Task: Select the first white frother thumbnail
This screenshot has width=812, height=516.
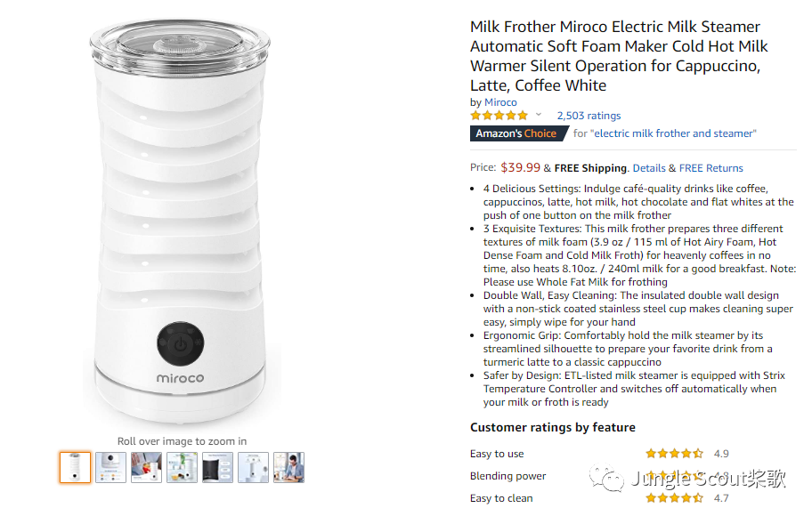Action: (x=75, y=467)
